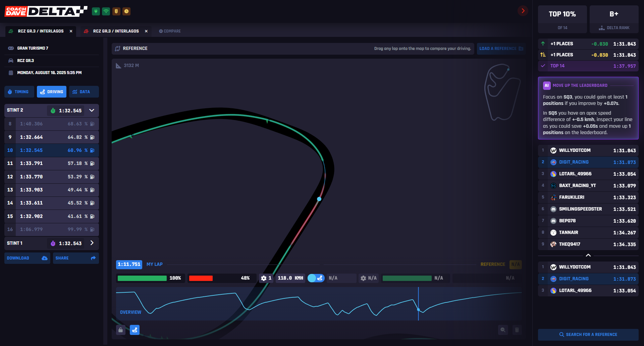The height and width of the screenshot is (346, 644).
Task: Close the first RCZ GR.3 / Interlagos tab
Action: coord(71,31)
